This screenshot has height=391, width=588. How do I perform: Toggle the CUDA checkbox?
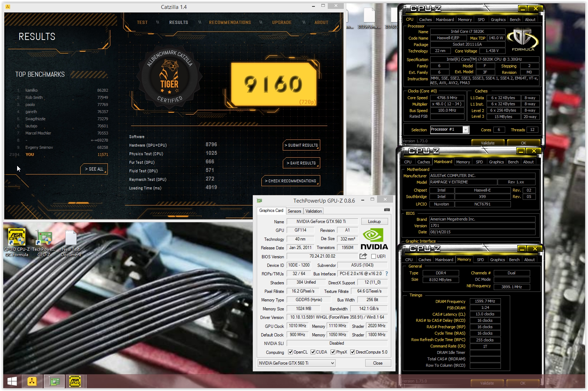[x=313, y=352]
